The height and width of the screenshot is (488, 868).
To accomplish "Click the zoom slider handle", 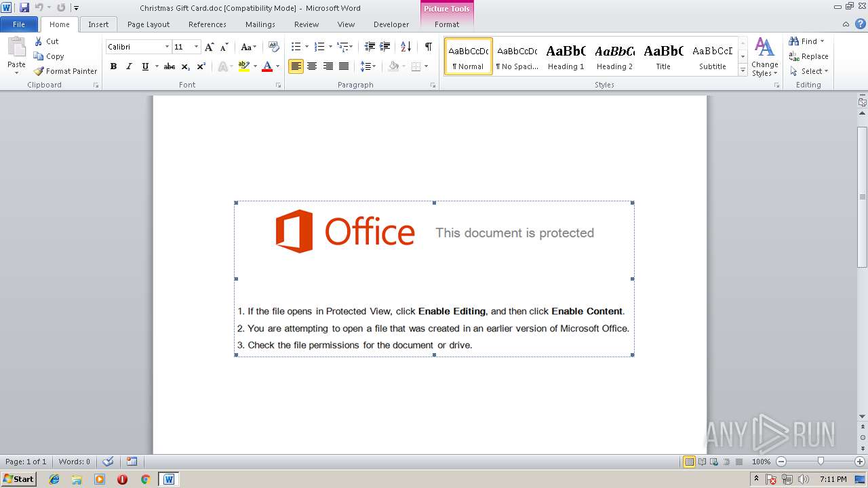I will click(x=821, y=462).
